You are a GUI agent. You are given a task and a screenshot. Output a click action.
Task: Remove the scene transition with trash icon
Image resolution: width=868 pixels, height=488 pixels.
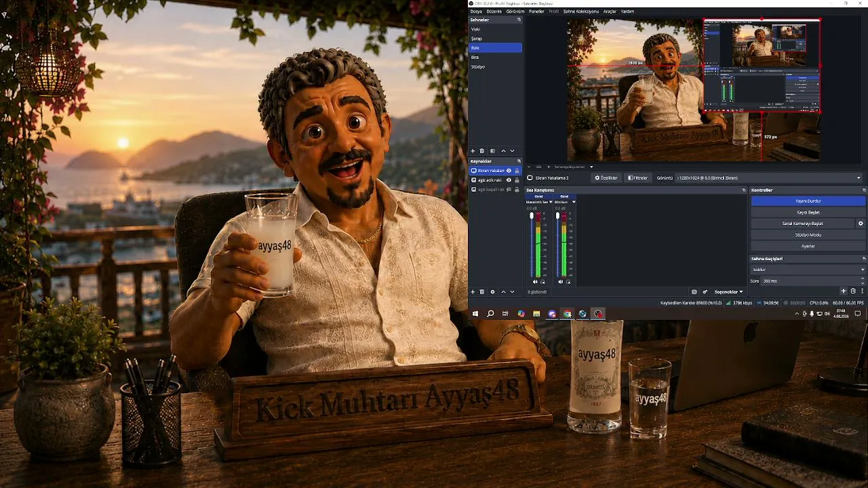point(853,291)
